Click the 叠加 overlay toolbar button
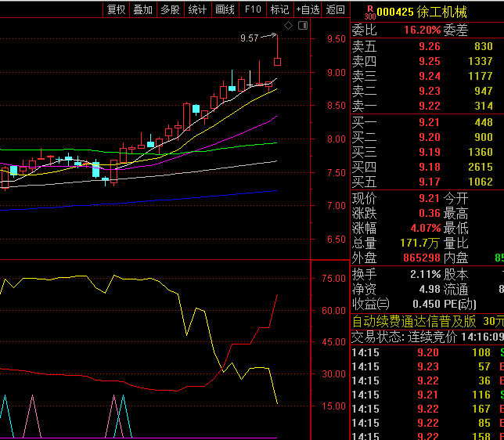Viewport: 504px width, 440px height. [x=142, y=9]
